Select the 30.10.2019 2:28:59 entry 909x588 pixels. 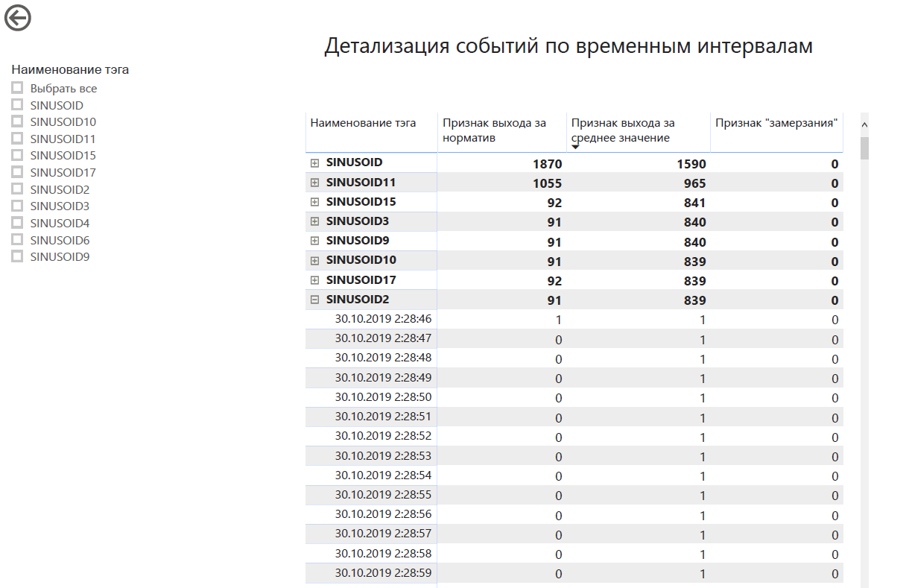click(x=383, y=573)
